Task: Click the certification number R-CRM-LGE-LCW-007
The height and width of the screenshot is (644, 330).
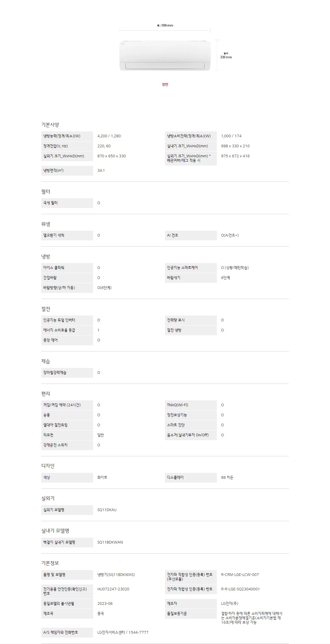Action: (x=240, y=575)
